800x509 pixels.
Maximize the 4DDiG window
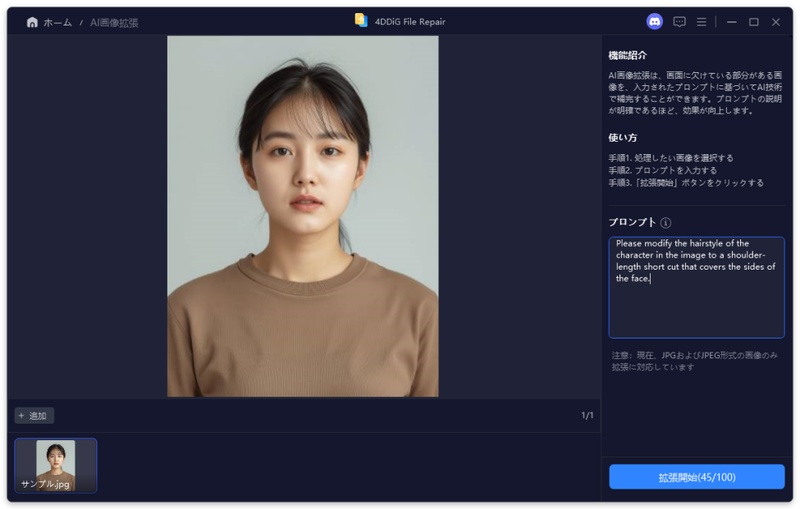pyautogui.click(x=754, y=22)
